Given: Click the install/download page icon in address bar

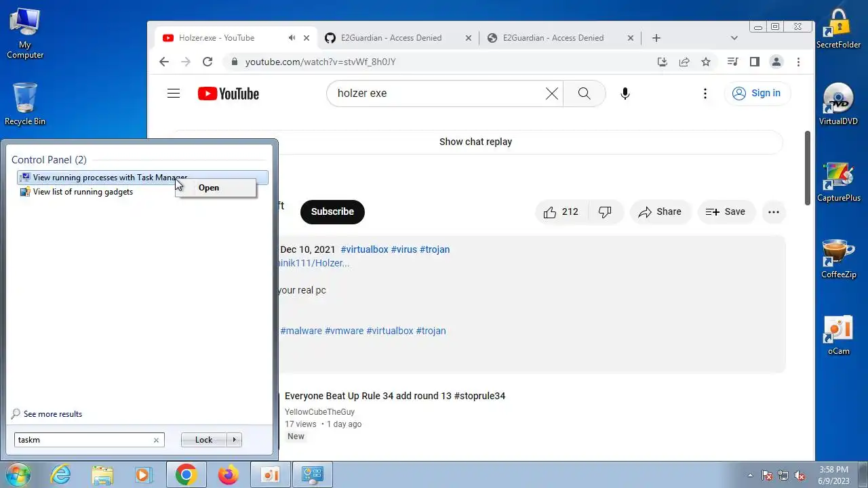Looking at the screenshot, I should coord(663,62).
